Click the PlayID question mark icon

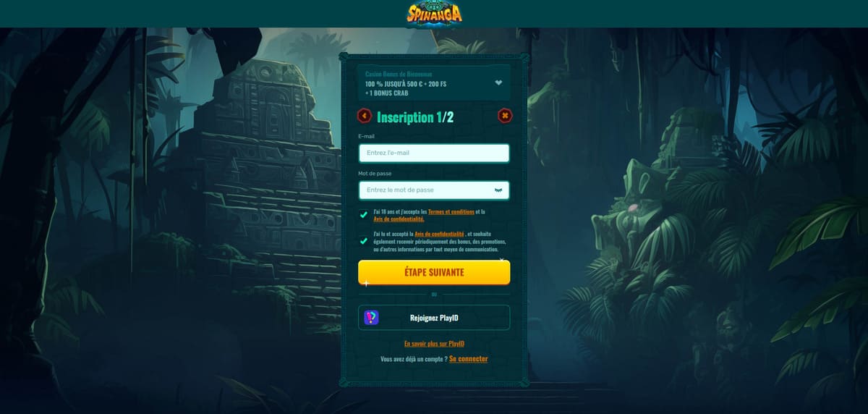(x=371, y=318)
